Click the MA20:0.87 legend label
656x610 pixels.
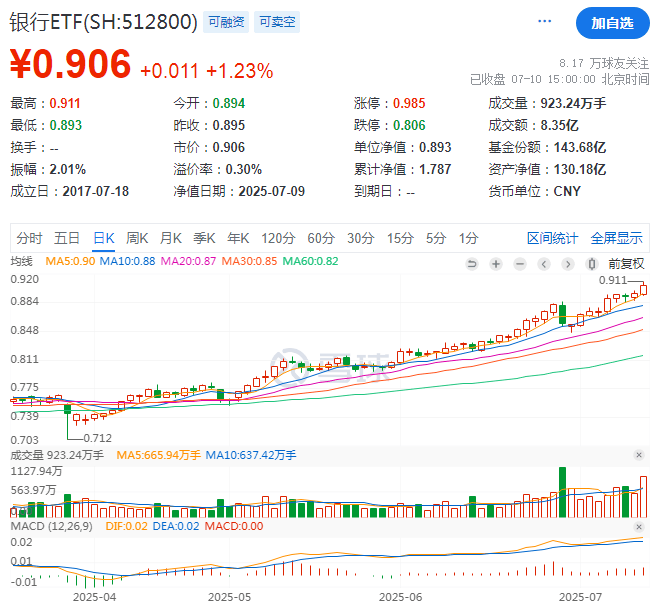point(188,261)
